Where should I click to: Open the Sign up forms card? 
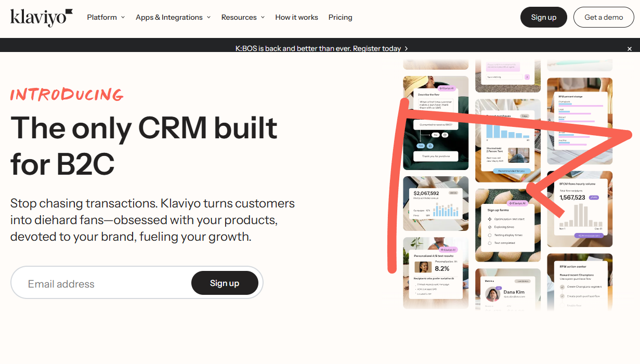click(508, 225)
